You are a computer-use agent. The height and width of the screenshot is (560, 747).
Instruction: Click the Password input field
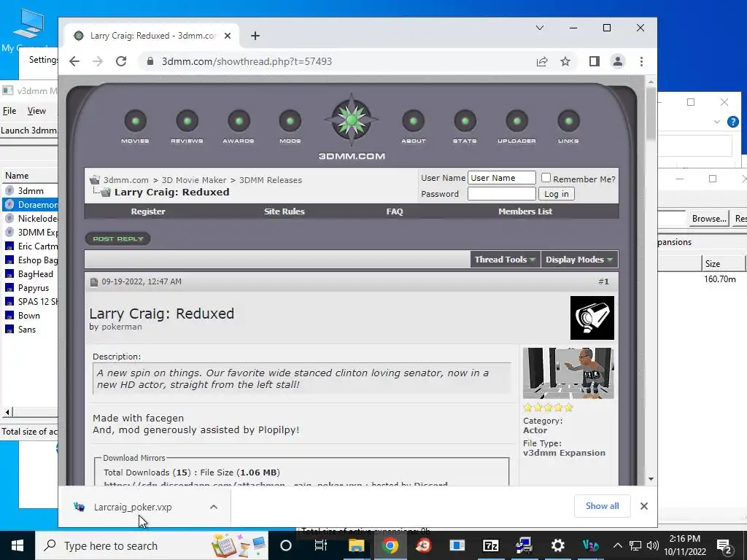tap(502, 194)
